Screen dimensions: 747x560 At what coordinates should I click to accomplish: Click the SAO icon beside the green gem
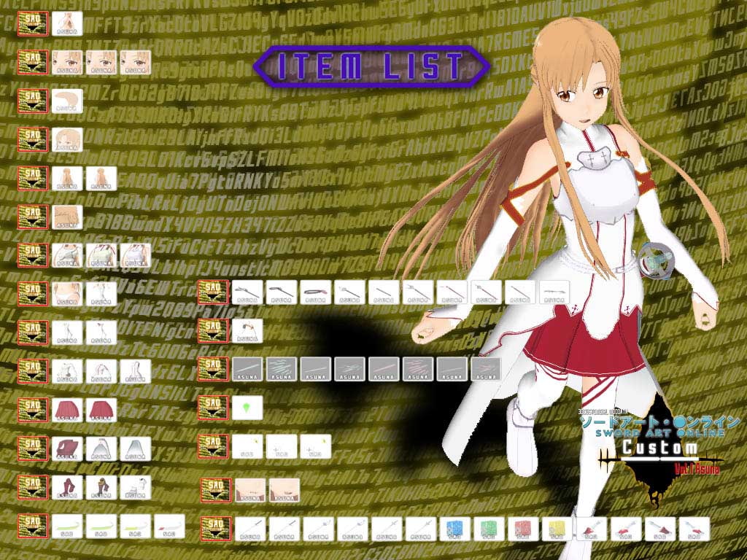point(213,407)
